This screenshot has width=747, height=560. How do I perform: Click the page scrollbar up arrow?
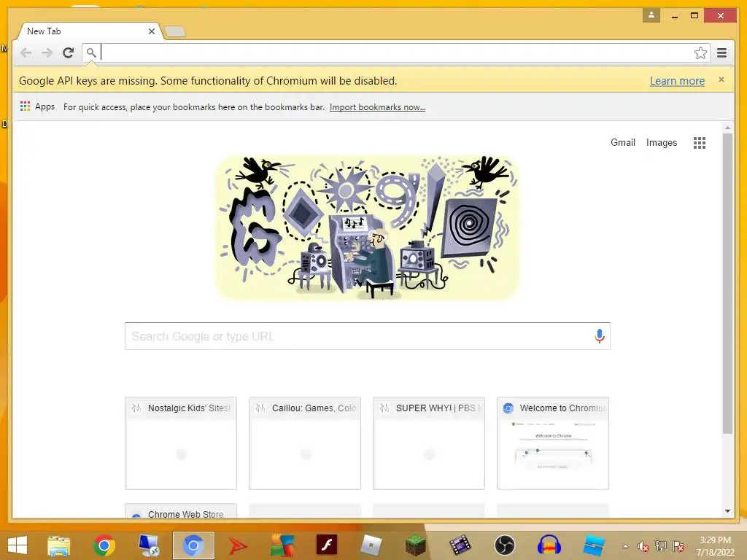point(727,128)
